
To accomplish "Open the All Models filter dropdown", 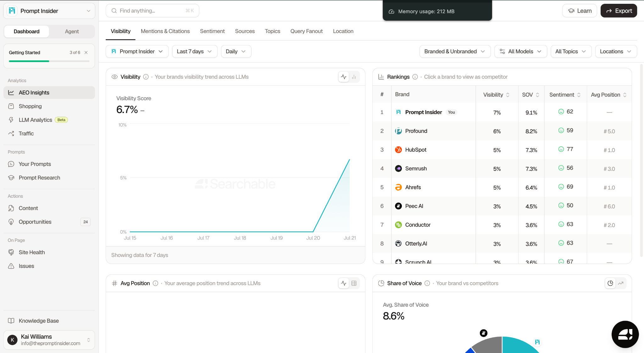I will [x=520, y=51].
